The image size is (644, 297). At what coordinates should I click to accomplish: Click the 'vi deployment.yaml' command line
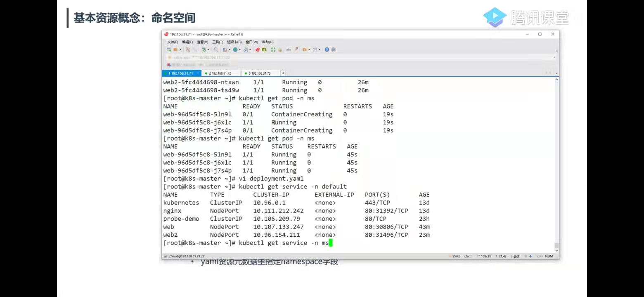pos(271,179)
